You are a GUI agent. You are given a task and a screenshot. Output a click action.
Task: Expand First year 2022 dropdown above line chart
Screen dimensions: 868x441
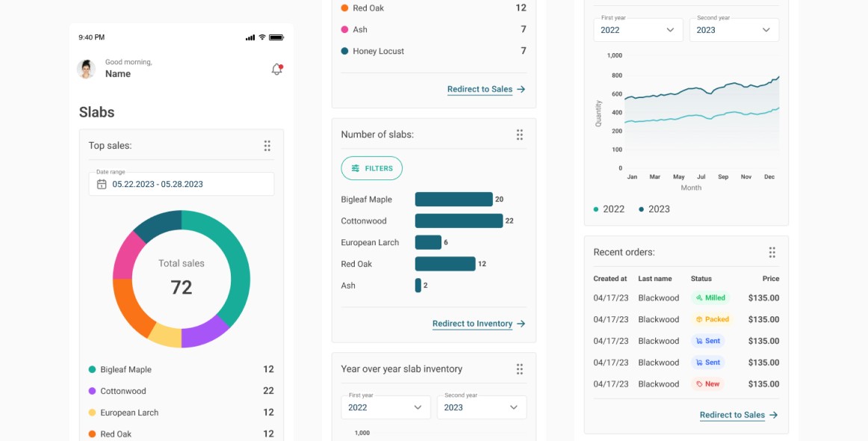638,30
